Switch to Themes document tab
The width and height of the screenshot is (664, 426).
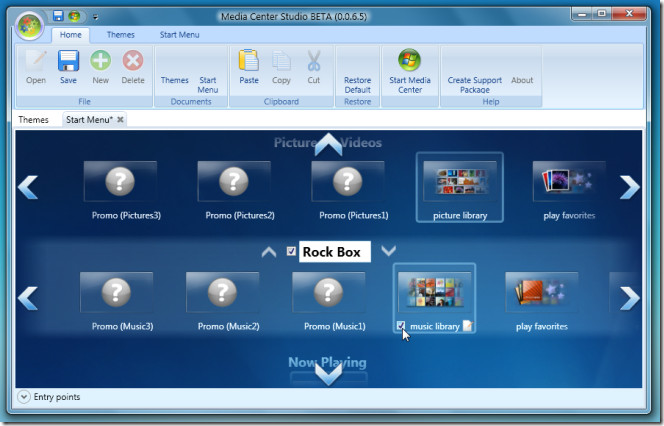pos(33,120)
